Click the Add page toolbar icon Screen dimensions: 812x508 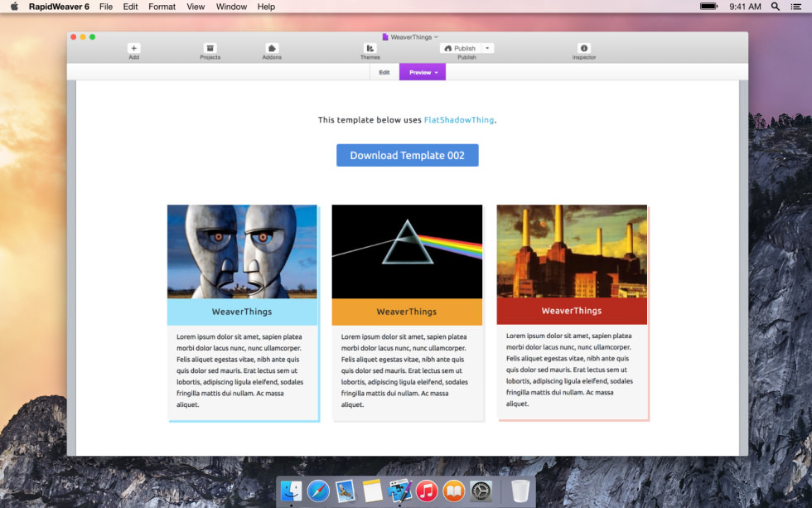click(x=133, y=48)
